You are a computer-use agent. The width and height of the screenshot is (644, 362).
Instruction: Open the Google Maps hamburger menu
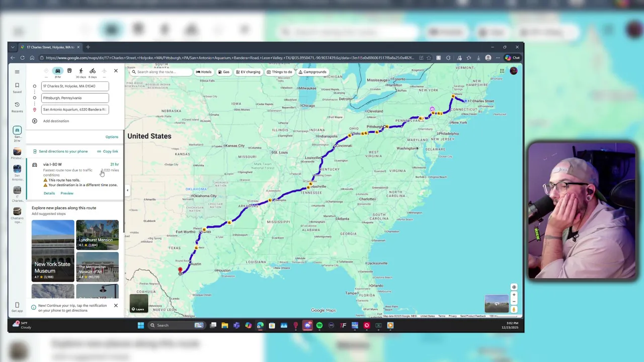click(17, 72)
